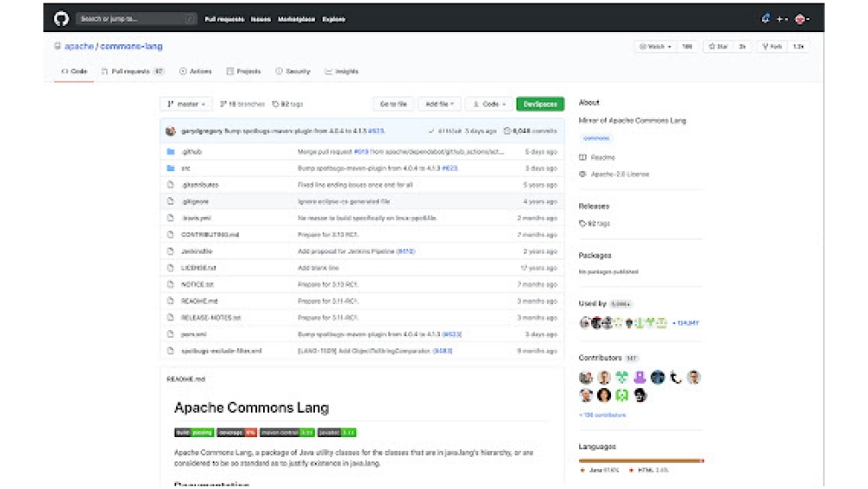Open the .gitattributes file
868x489 pixels.
pos(200,185)
